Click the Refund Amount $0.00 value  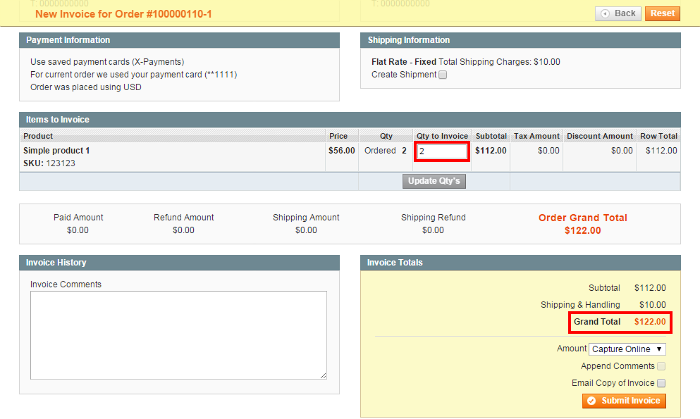coord(183,230)
